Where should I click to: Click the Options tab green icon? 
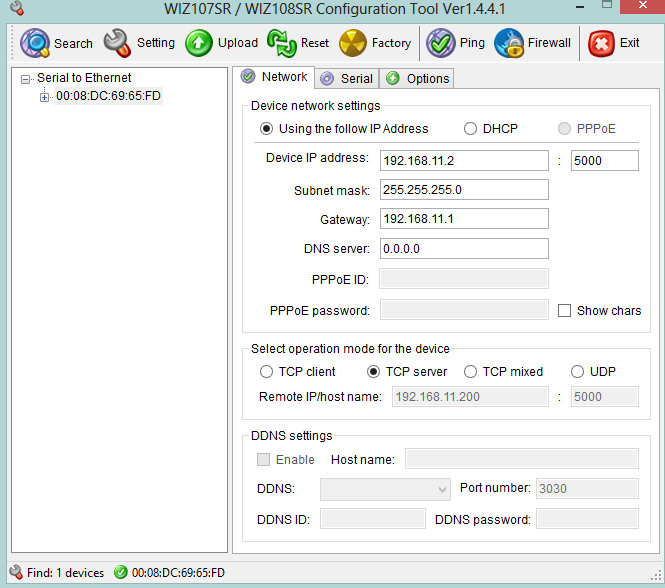[393, 78]
